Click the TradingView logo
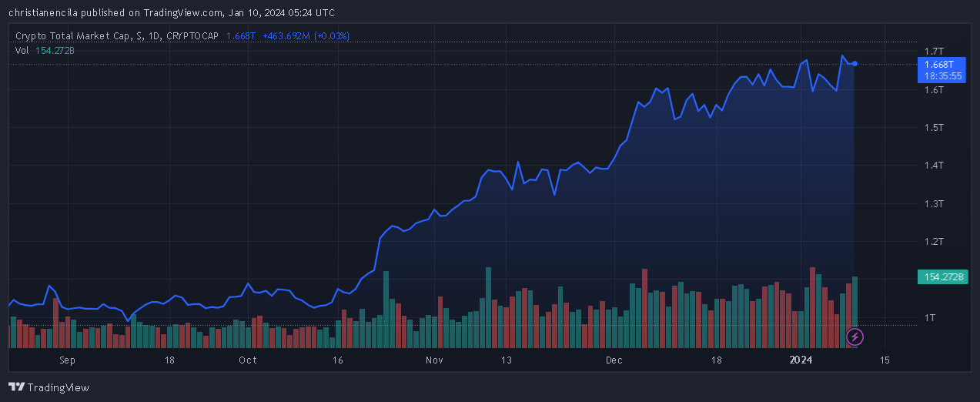980x402 pixels. (49, 387)
